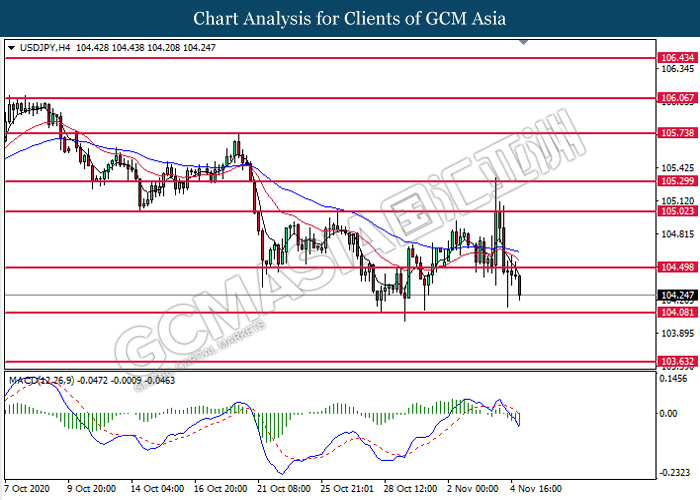This screenshot has height=500, width=700.
Task: Click the 106.345 price scale value
Action: (678, 69)
